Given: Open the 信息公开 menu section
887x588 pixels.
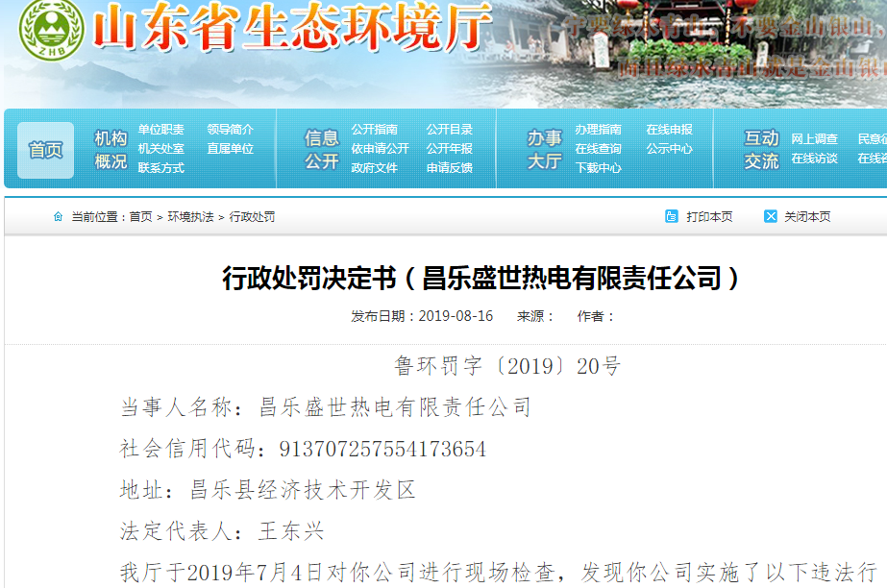Looking at the screenshot, I should click(321, 150).
